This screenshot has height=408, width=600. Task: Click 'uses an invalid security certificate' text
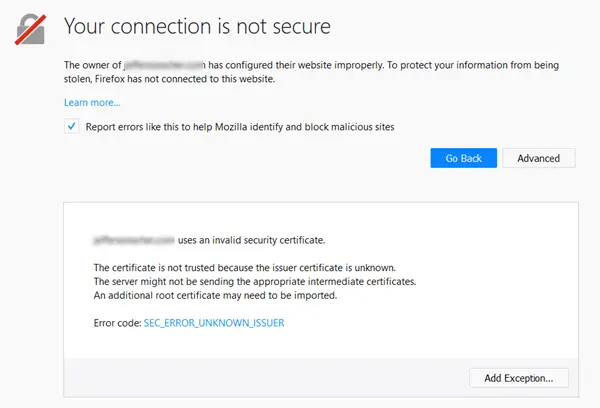[x=251, y=240]
